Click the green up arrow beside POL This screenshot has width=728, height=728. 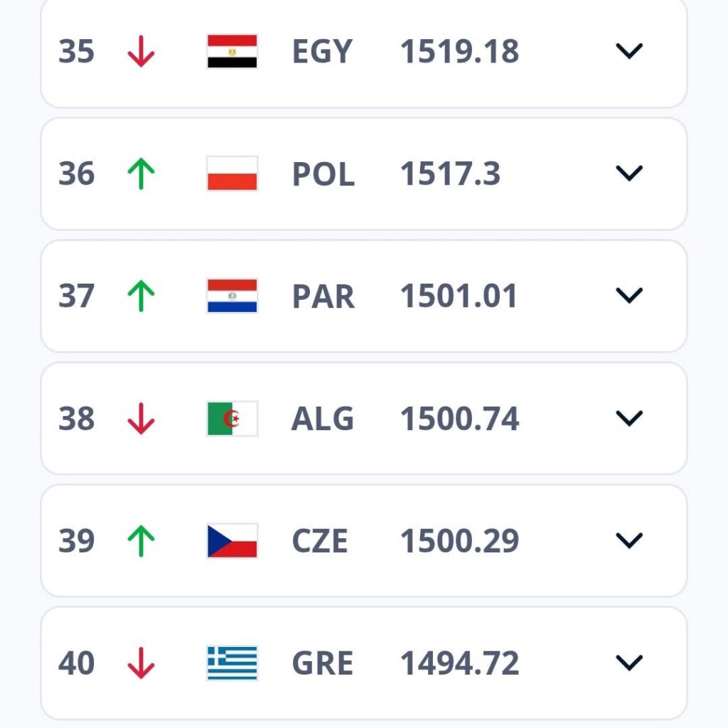(x=141, y=174)
